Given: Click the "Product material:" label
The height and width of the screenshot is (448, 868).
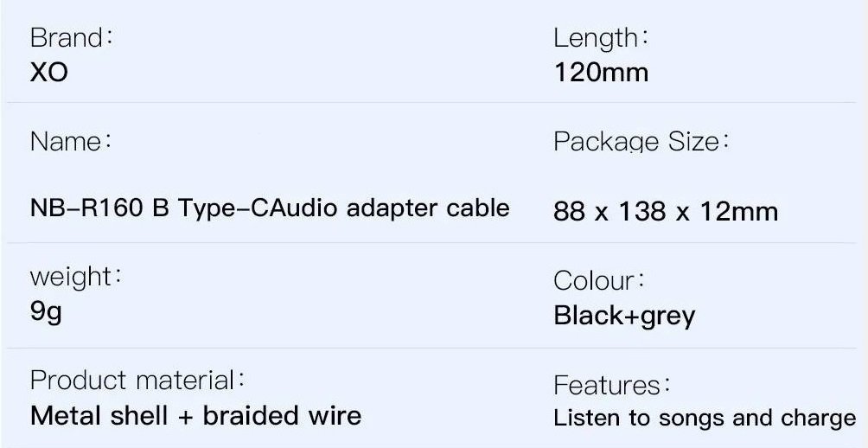Looking at the screenshot, I should (x=137, y=380).
